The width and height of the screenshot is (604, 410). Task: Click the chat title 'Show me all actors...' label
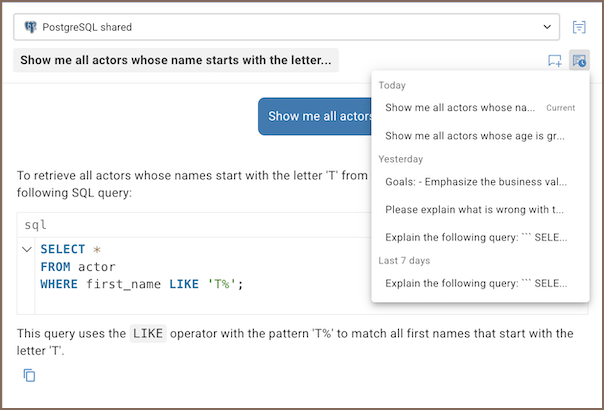(176, 60)
